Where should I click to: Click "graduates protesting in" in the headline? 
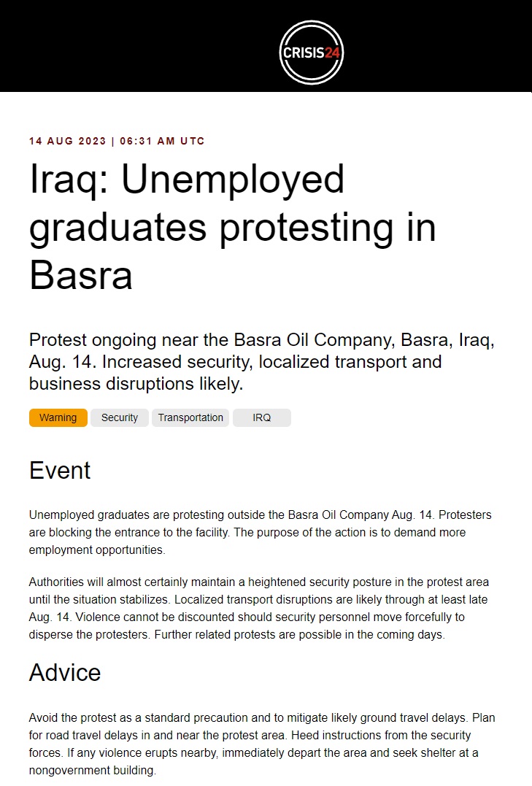pyautogui.click(x=232, y=228)
